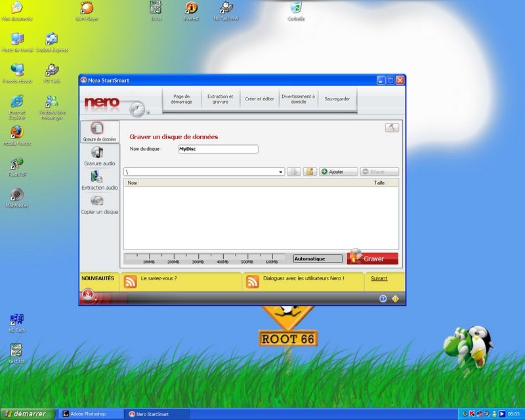Open the hammer options button

tap(392, 127)
